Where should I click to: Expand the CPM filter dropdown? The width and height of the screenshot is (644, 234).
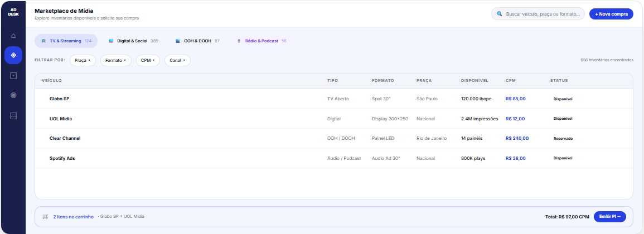148,60
